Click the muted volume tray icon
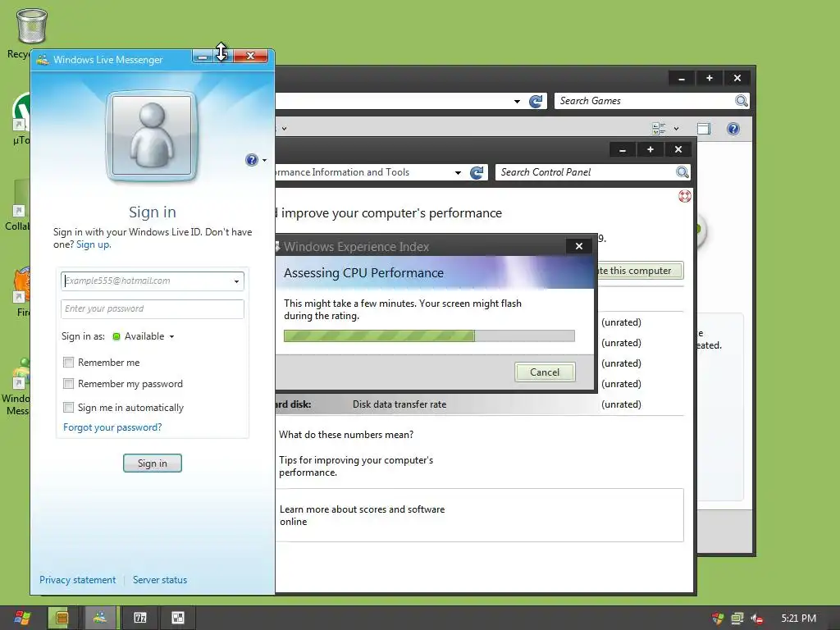840x630 pixels. (757, 619)
